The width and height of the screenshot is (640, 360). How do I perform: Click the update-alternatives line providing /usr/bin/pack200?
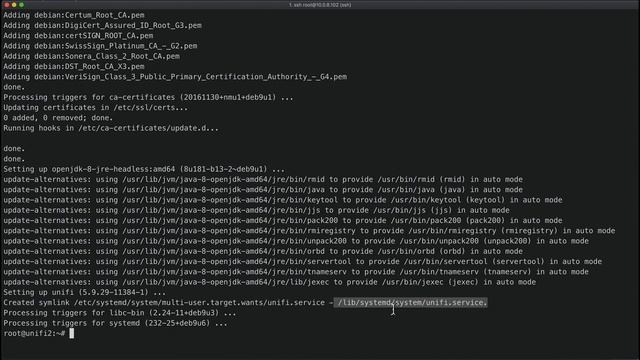click(x=283, y=220)
